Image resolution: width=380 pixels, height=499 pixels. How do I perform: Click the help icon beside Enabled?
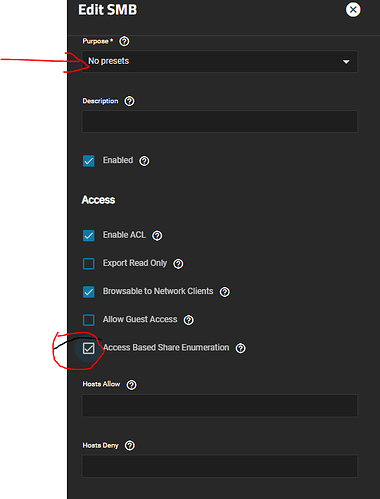(144, 161)
